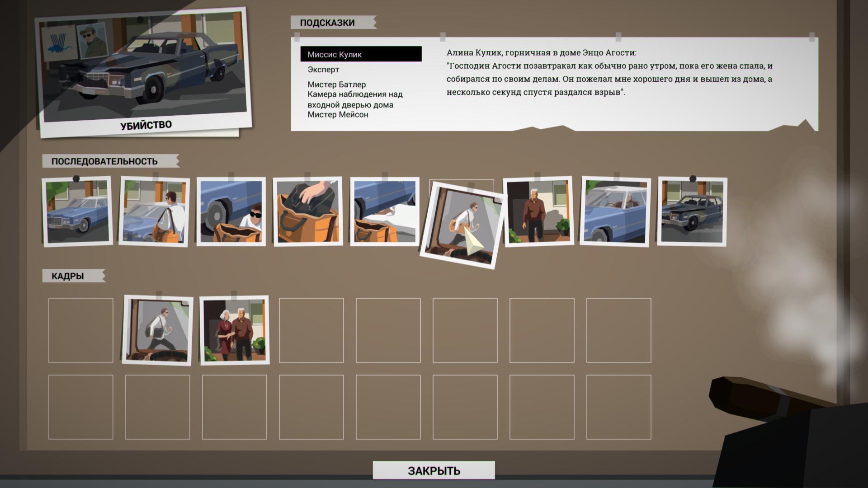This screenshot has width=868, height=488.
Task: Click the ПОСЛЕДОВАТЕЛЬНОСТЬ section label
Action: pyautogui.click(x=110, y=161)
